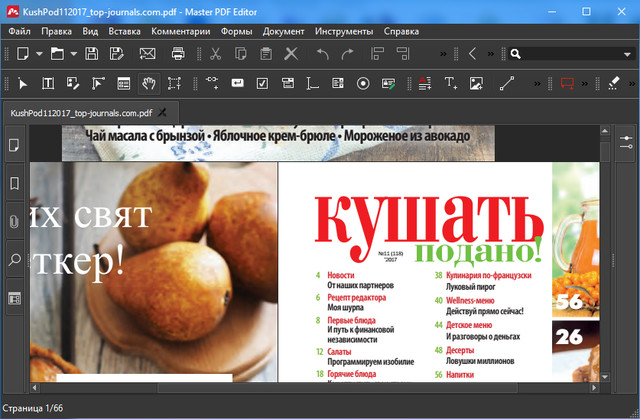
Task: Select the Hand tool
Action: coord(148,83)
